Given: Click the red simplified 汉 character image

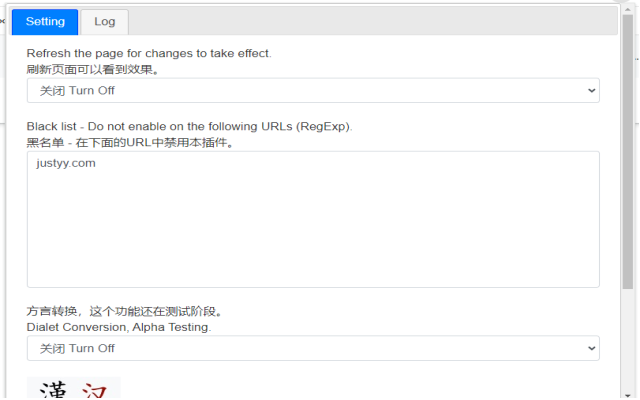Looking at the screenshot, I should 95,390.
